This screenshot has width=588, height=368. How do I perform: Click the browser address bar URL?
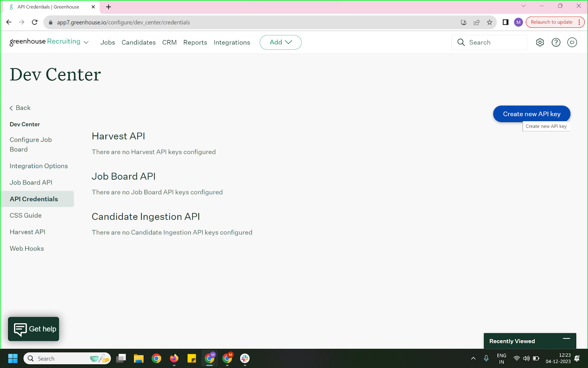point(123,22)
